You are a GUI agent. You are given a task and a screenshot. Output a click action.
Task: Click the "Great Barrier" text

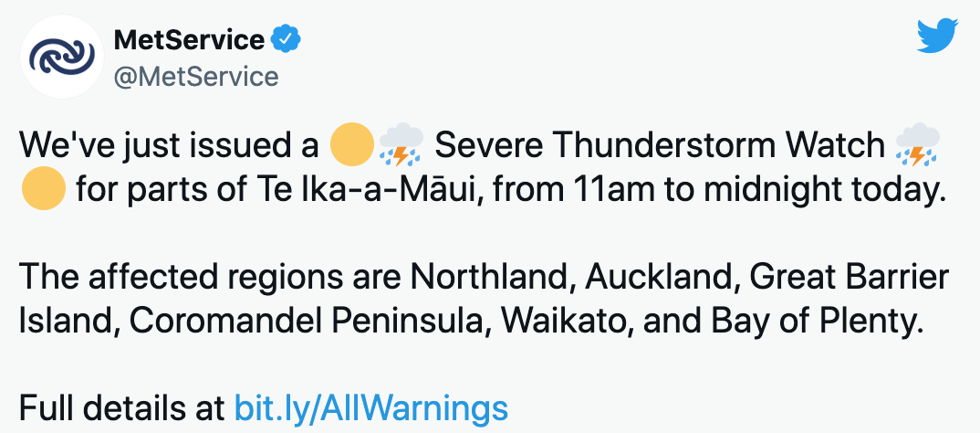[850, 278]
